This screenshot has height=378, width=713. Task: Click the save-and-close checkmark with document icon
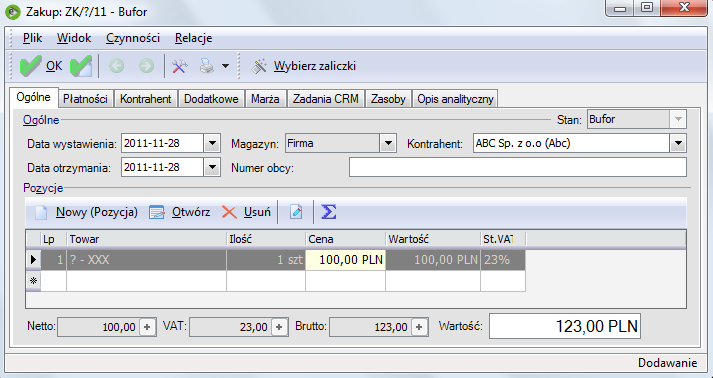pos(81,66)
